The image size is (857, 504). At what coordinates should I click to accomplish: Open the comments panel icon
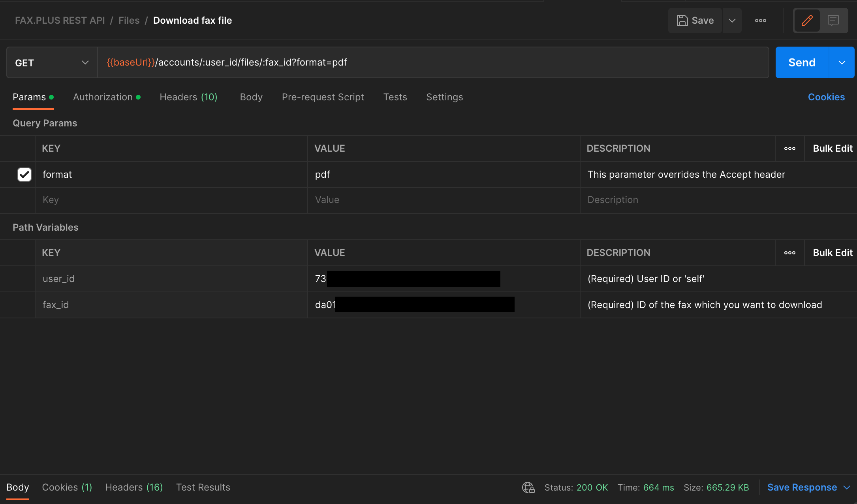click(x=833, y=21)
